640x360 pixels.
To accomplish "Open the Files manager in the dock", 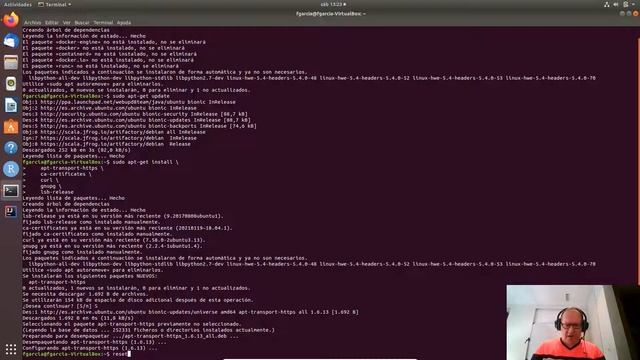I will point(11,62).
